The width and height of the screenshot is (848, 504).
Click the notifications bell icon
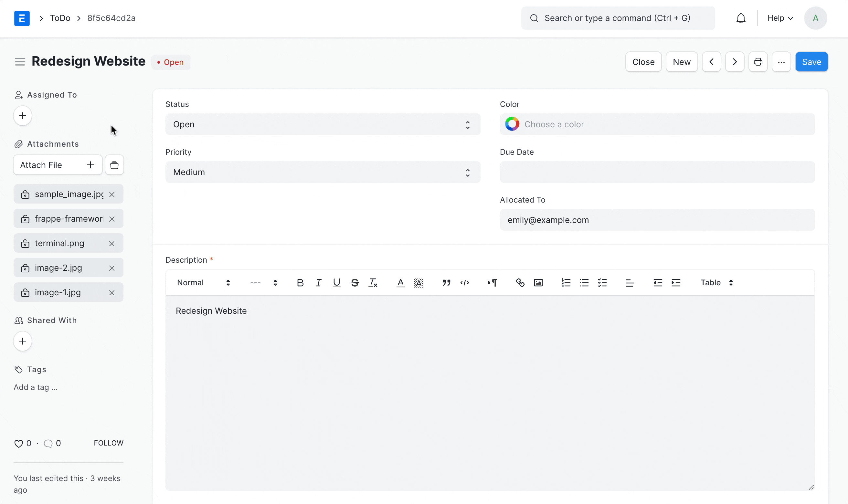[741, 18]
